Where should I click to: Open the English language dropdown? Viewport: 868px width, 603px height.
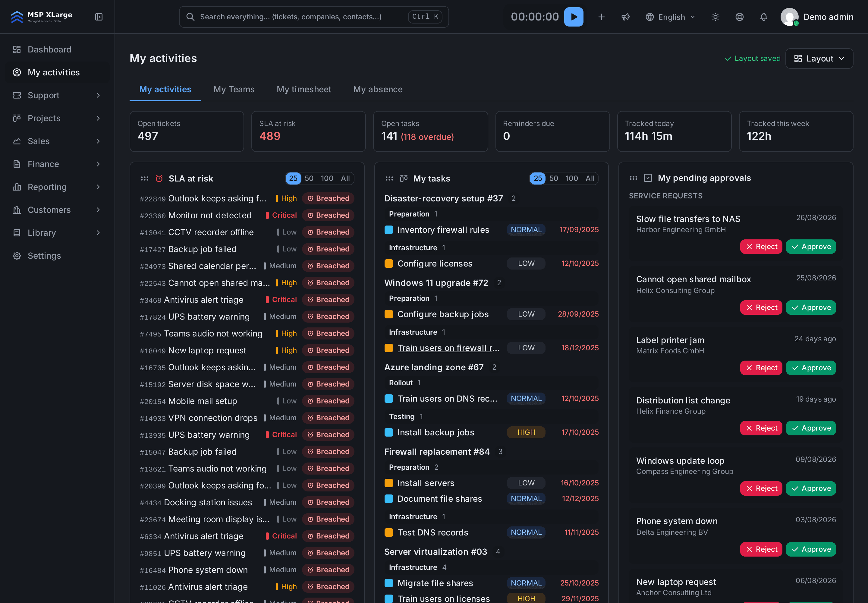pyautogui.click(x=671, y=17)
